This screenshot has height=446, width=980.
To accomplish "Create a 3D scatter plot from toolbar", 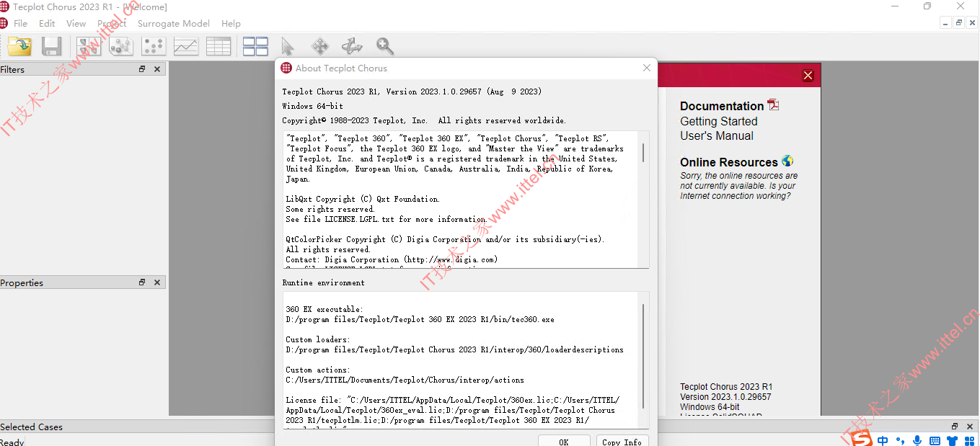I will 120,46.
